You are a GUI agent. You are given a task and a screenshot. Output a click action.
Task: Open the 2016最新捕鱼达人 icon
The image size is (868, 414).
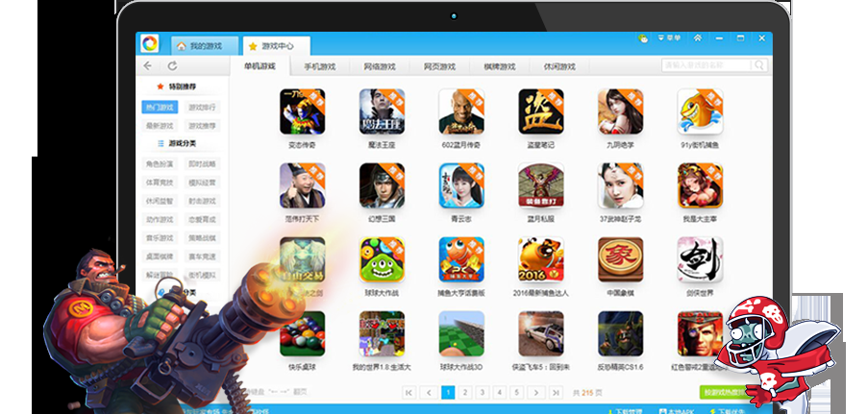click(541, 259)
